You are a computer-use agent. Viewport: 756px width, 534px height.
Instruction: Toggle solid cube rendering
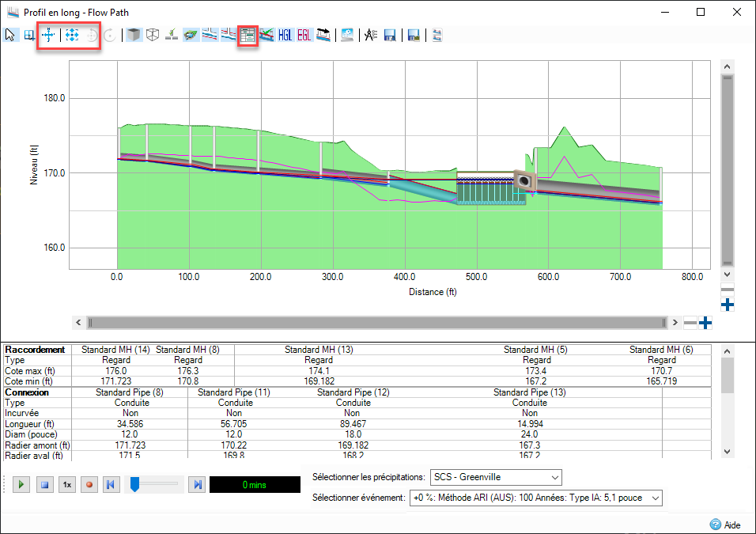pos(134,36)
